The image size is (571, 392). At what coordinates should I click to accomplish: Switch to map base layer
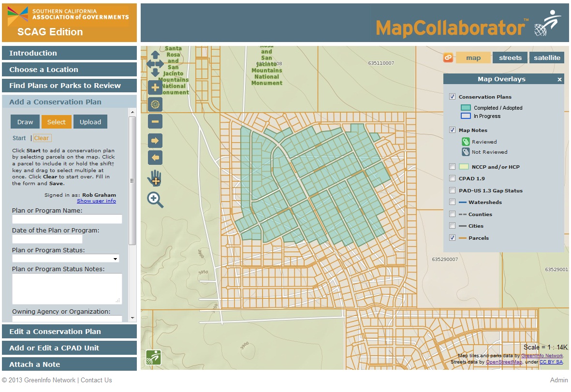[x=473, y=58]
